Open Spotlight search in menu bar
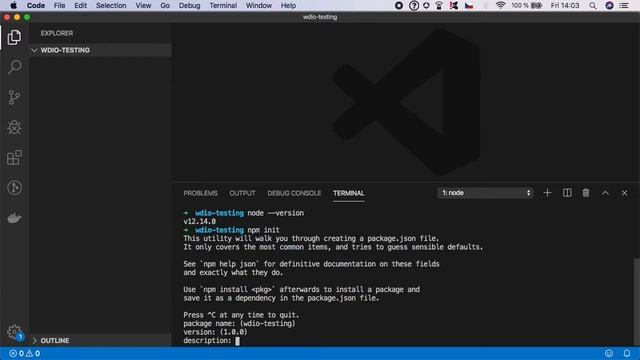640x360 pixels. [593, 6]
